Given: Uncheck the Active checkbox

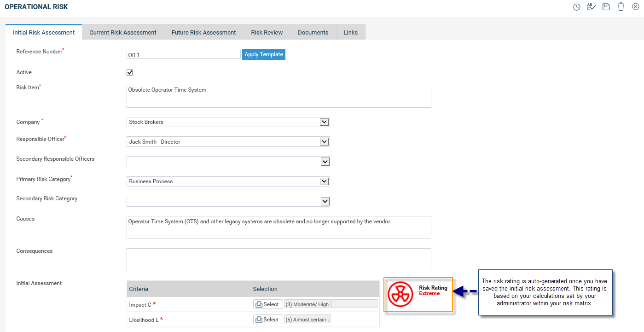Looking at the screenshot, I should point(130,72).
